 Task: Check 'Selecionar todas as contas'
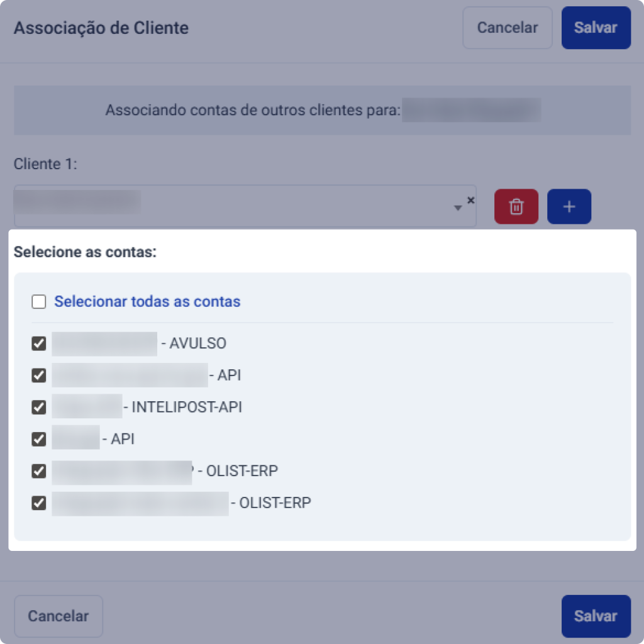click(38, 301)
